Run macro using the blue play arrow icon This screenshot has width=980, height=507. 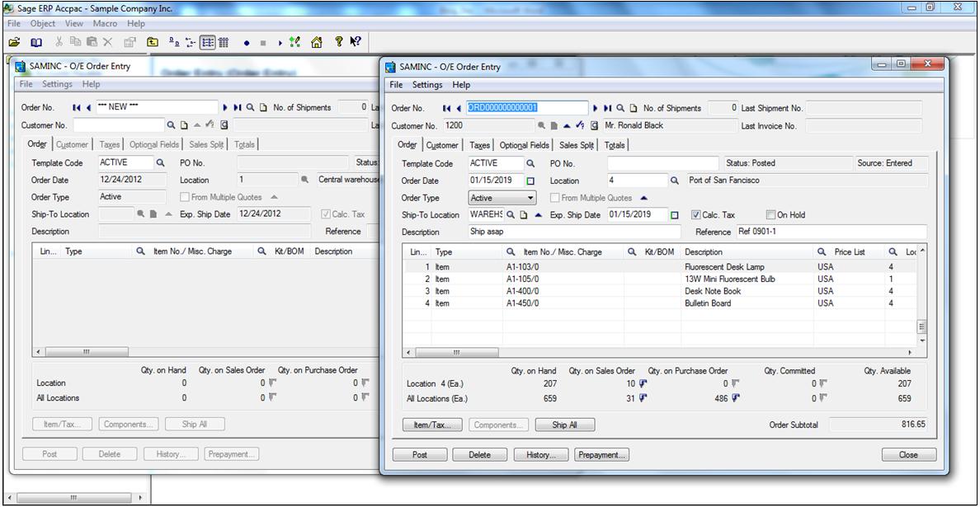(280, 43)
